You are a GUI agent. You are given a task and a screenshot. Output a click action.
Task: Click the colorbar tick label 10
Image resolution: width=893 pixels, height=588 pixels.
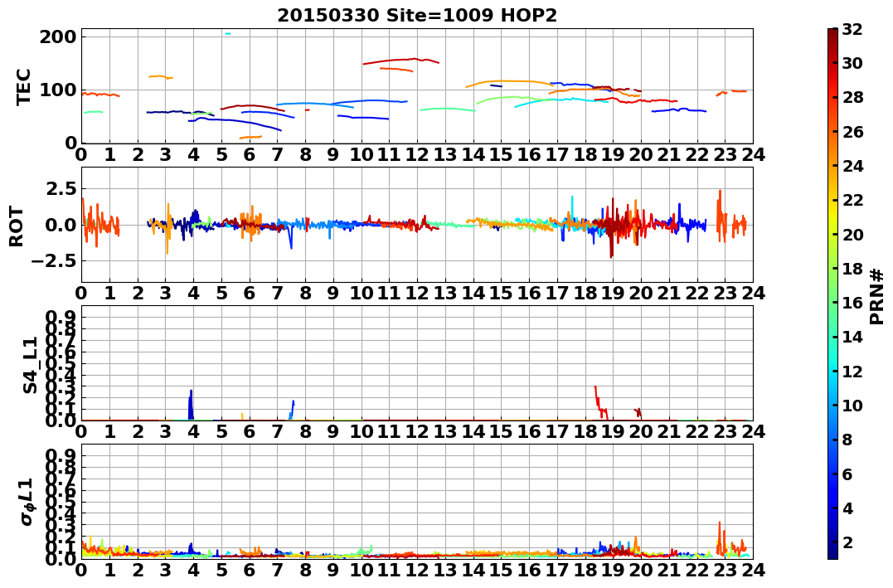coord(852,405)
